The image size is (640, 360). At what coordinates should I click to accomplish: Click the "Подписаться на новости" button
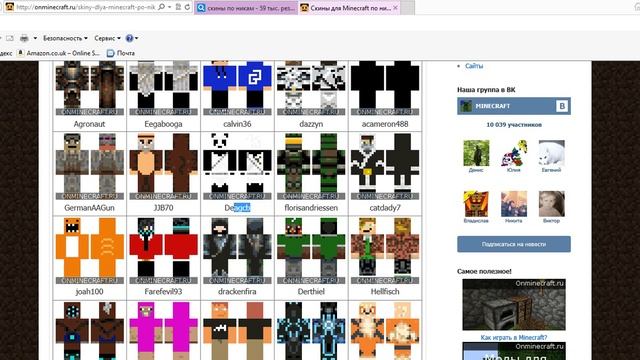pyautogui.click(x=514, y=244)
